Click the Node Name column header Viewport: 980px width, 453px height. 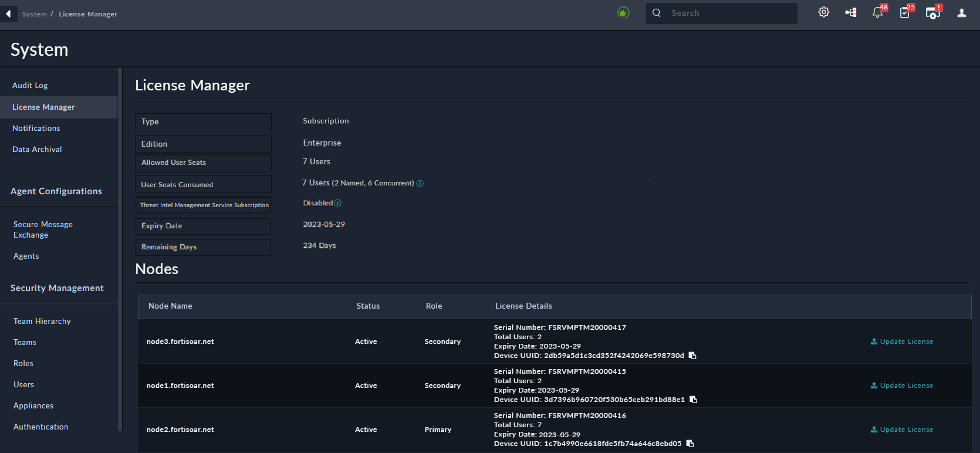point(170,306)
